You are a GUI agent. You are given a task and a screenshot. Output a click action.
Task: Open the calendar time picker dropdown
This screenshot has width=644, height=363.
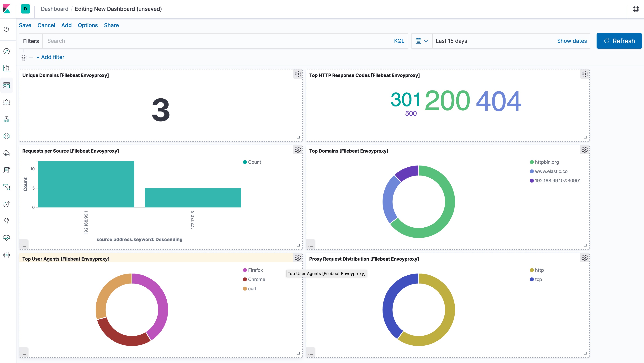click(x=421, y=41)
